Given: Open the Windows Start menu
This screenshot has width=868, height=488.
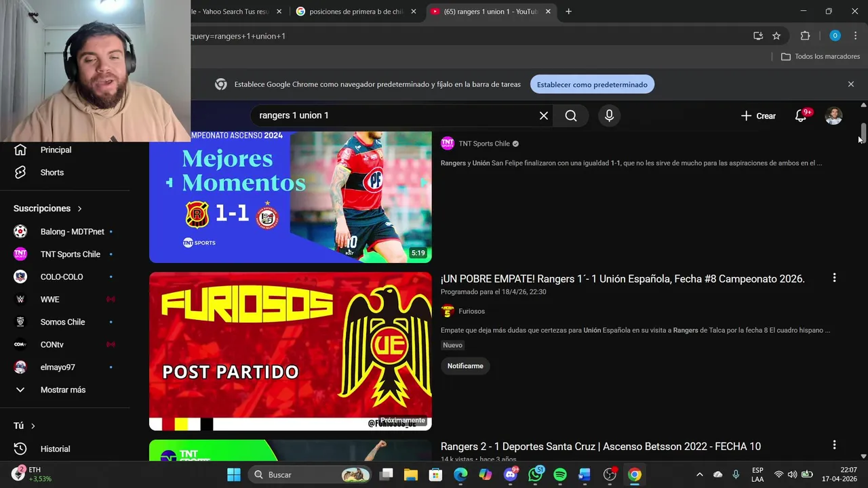Looking at the screenshot, I should point(234,475).
